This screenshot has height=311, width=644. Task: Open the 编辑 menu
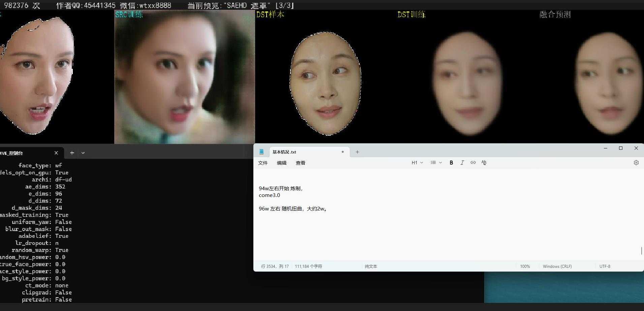click(281, 163)
